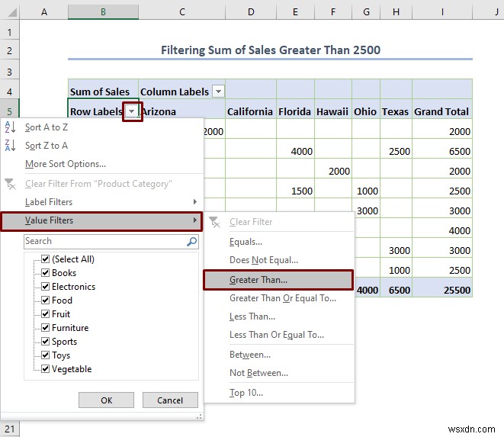The width and height of the screenshot is (504, 437).
Task: Select row 2 header
Action: click(10, 50)
